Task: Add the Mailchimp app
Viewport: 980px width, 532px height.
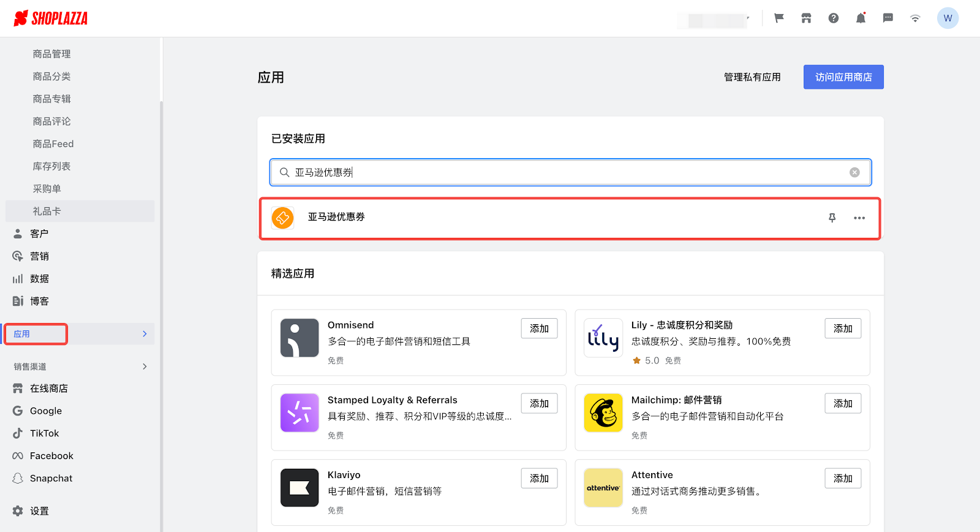Action: pos(843,403)
